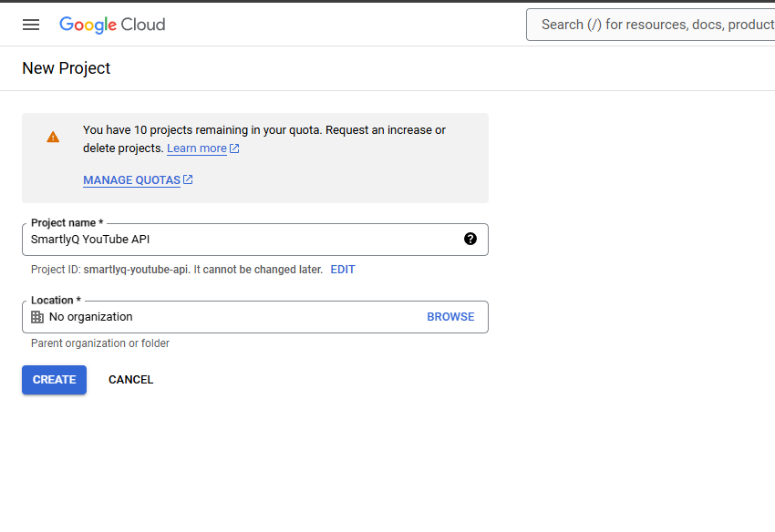Click external link icon beside Learn more

pos(234,148)
